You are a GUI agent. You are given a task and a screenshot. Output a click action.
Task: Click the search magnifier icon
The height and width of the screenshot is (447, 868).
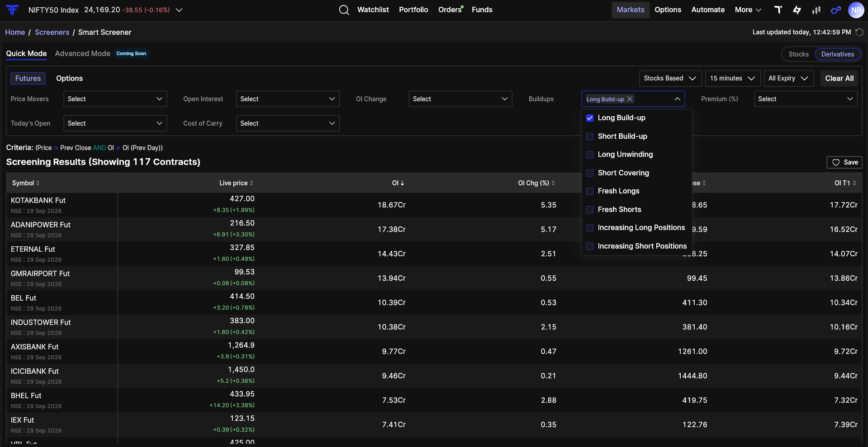point(344,10)
